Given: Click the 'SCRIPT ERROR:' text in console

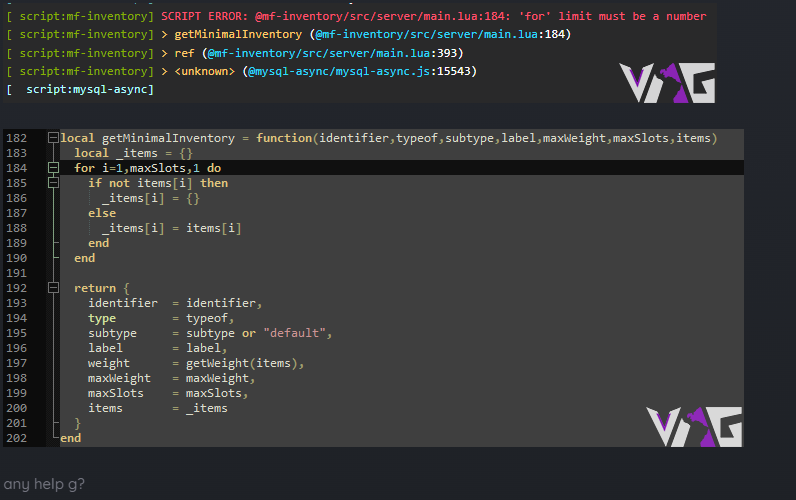Looking at the screenshot, I should (x=205, y=16).
